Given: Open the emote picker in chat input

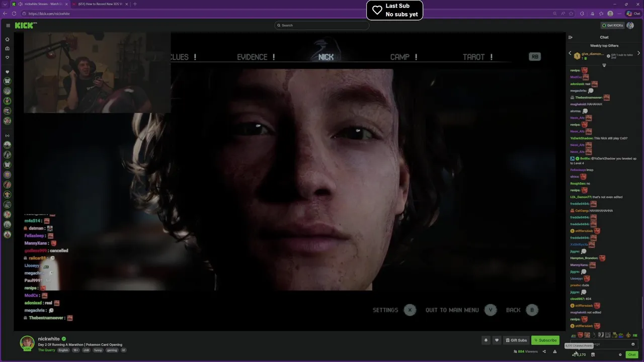Looking at the screenshot, I should point(633,344).
